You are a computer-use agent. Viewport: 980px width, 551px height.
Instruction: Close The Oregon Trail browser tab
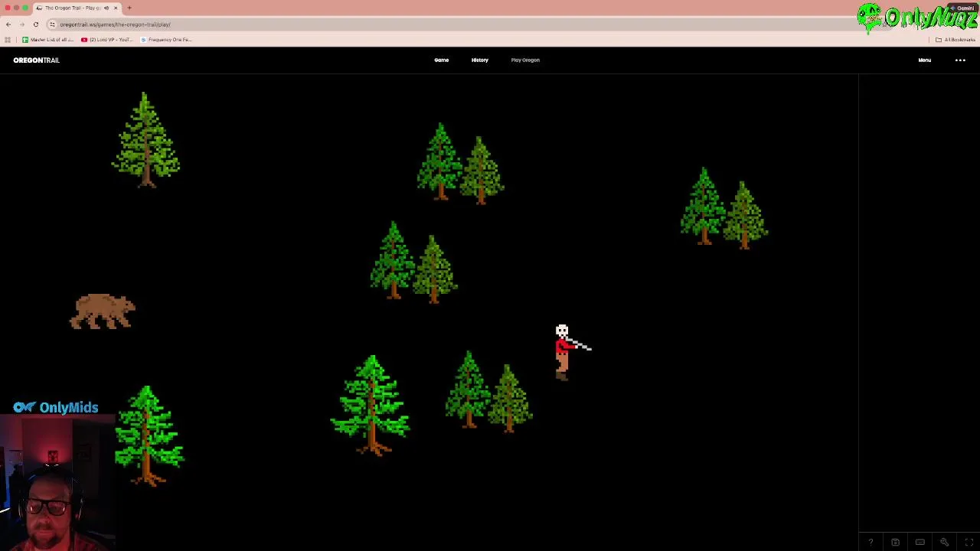point(116,8)
